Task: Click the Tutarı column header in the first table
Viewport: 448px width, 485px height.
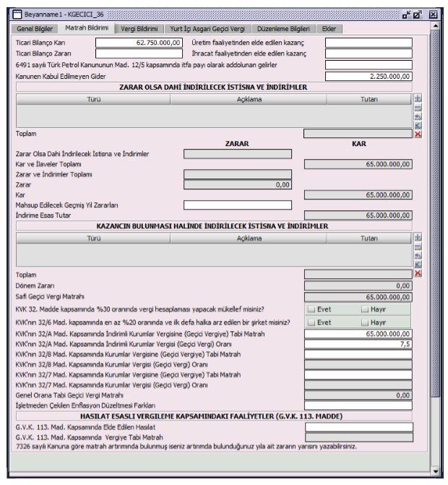Action: (x=369, y=99)
